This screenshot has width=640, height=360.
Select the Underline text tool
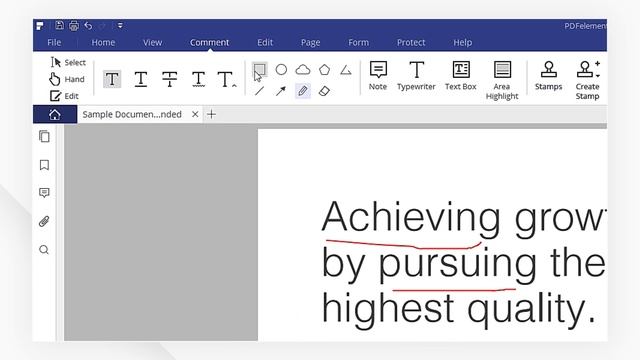click(141, 79)
